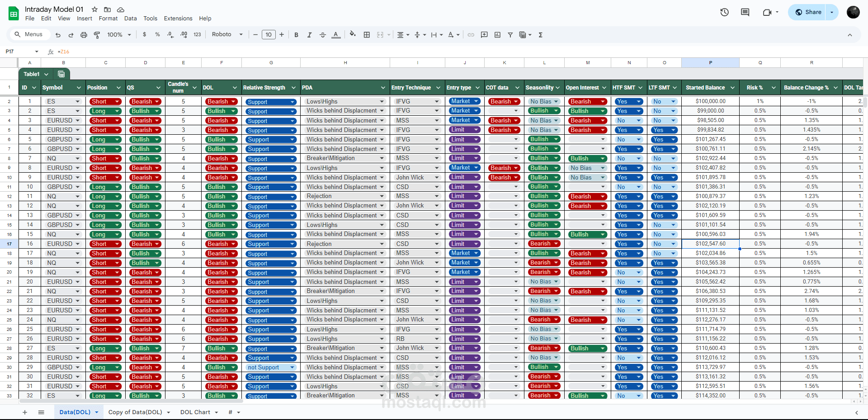Click the Share button
This screenshot has width=868, height=420.
coord(808,12)
